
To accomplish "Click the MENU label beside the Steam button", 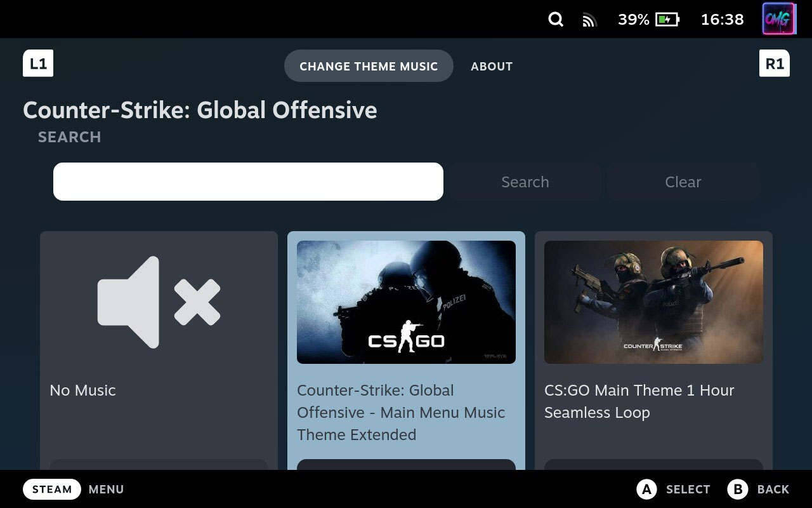I will 106,490.
